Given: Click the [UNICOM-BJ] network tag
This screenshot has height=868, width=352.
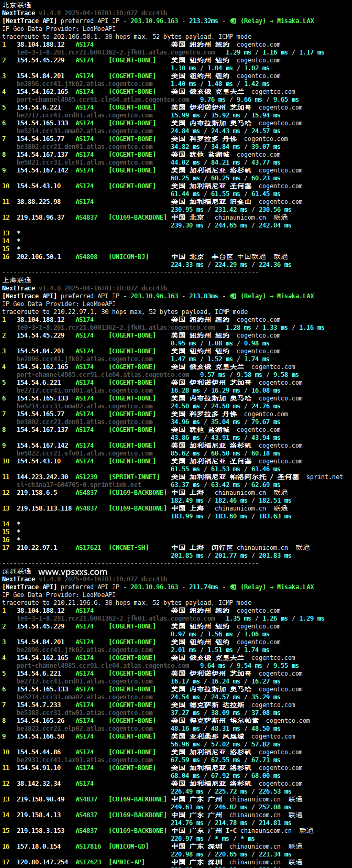Looking at the screenshot, I should (129, 257).
